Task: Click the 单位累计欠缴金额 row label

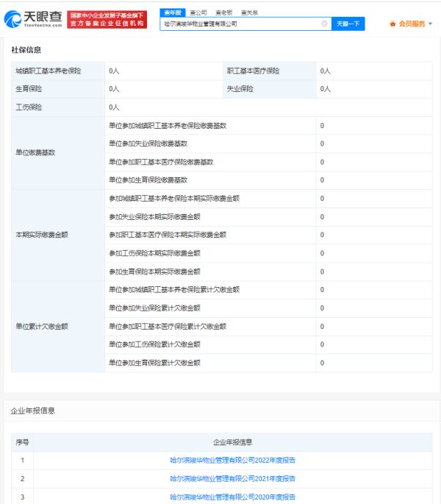Action: click(41, 326)
